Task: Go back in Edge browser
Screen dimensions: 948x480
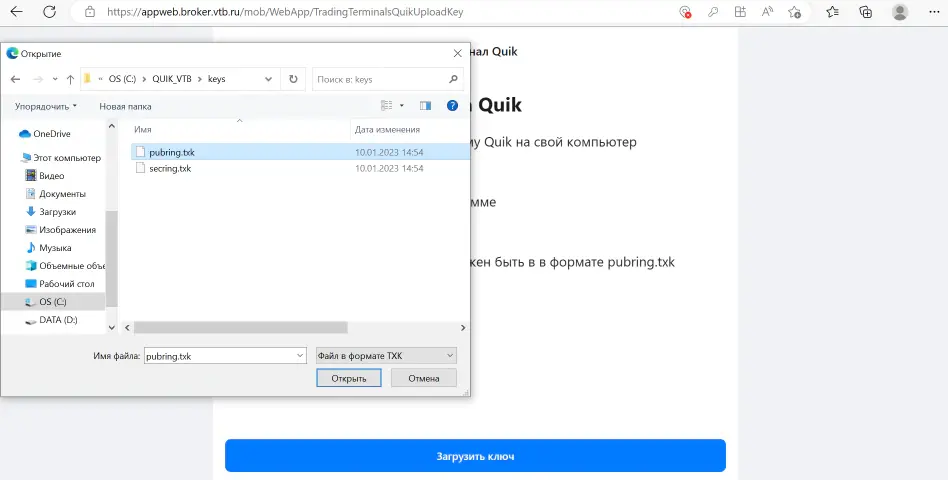Action: click(x=16, y=11)
